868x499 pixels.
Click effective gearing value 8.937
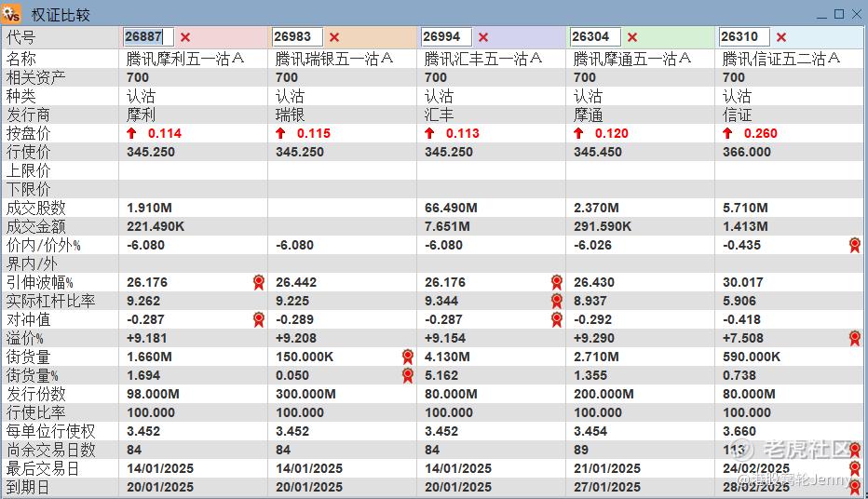click(x=590, y=301)
